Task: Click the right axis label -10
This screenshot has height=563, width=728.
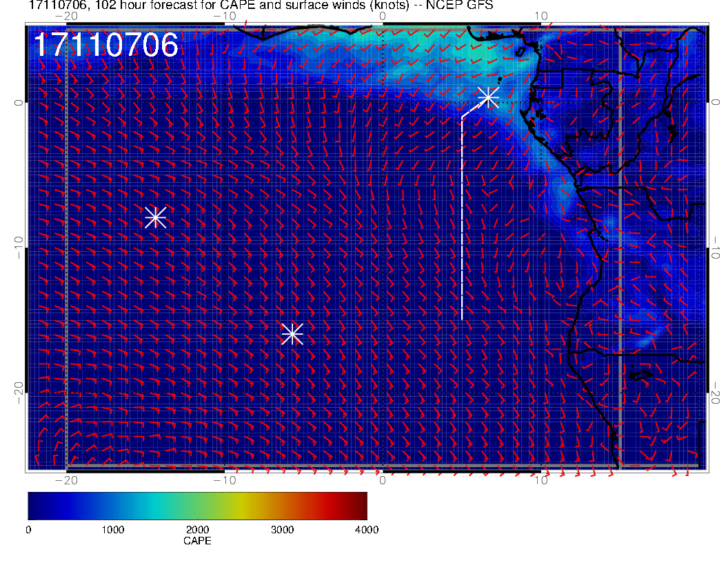Action: pos(715,247)
